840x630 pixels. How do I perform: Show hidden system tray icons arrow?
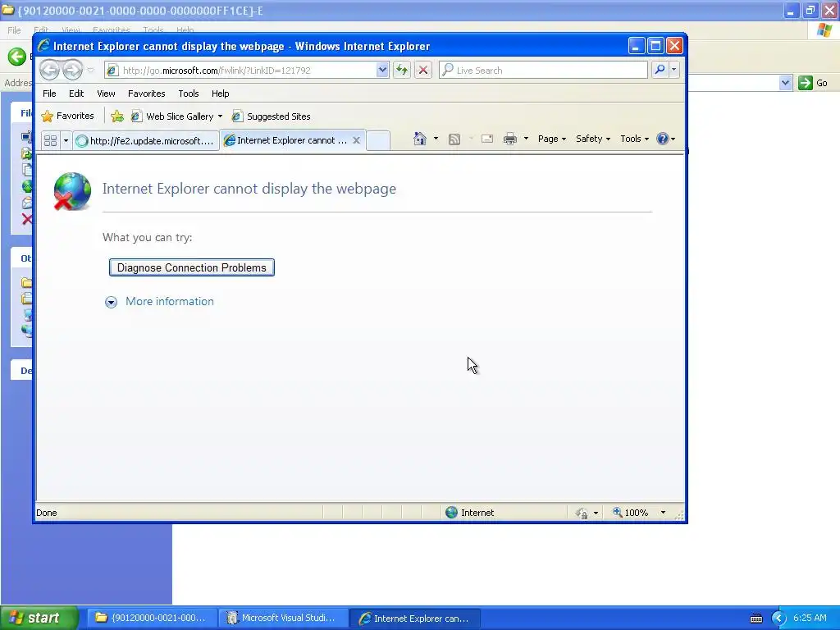click(x=778, y=619)
